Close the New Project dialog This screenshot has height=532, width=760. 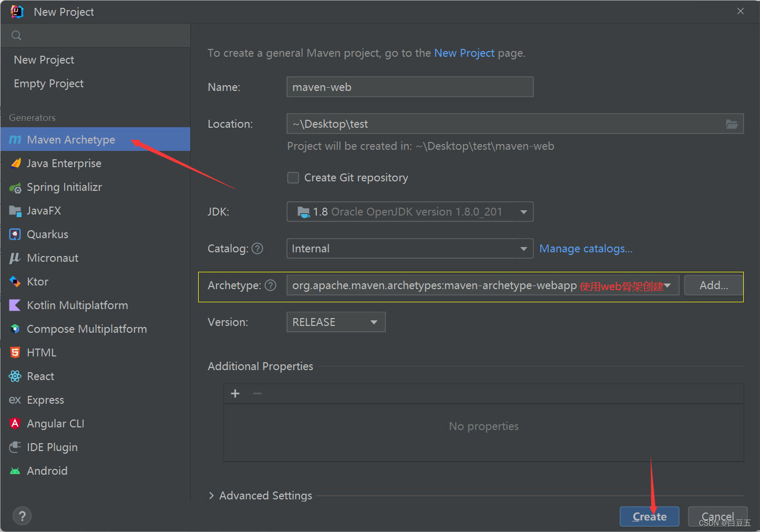pos(741,11)
